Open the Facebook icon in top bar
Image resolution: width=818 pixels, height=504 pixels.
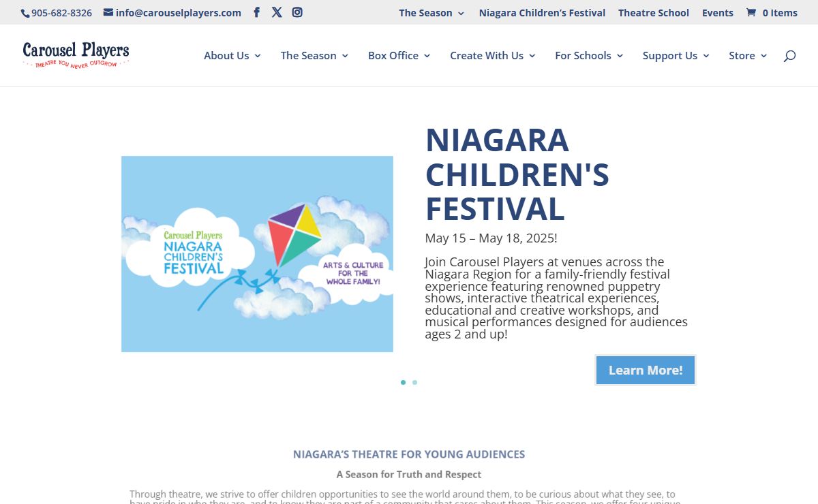pos(256,12)
